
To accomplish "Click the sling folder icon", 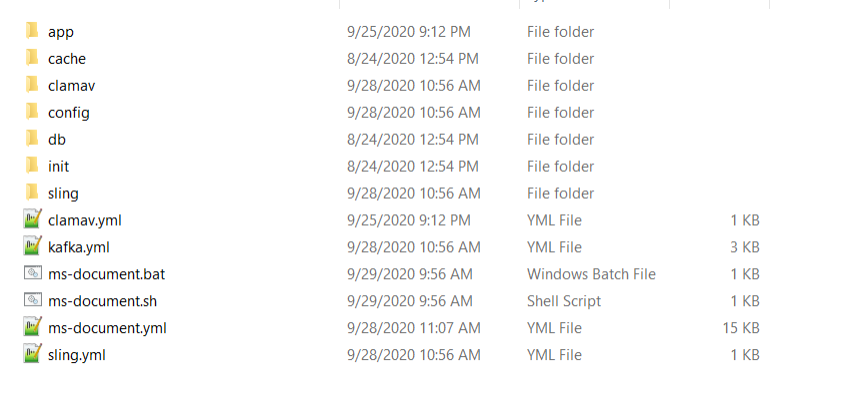I will (31, 193).
